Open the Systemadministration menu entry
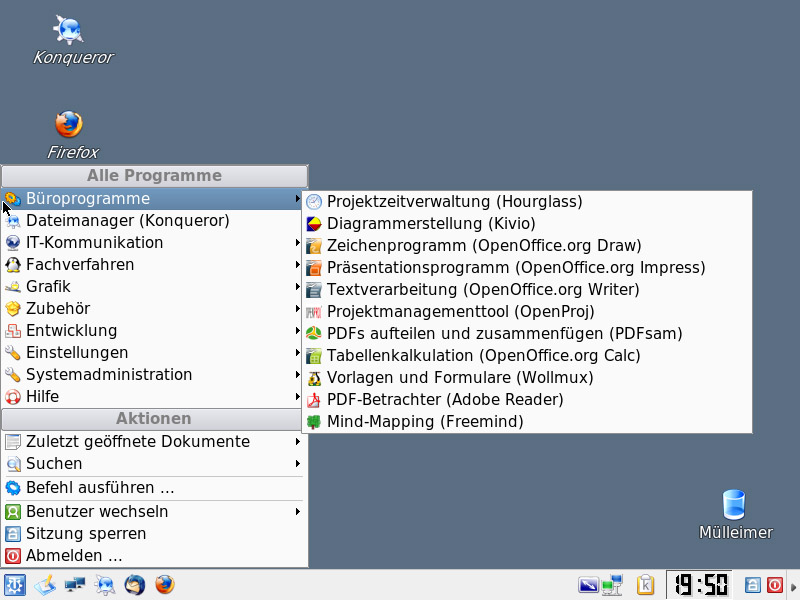 (153, 374)
